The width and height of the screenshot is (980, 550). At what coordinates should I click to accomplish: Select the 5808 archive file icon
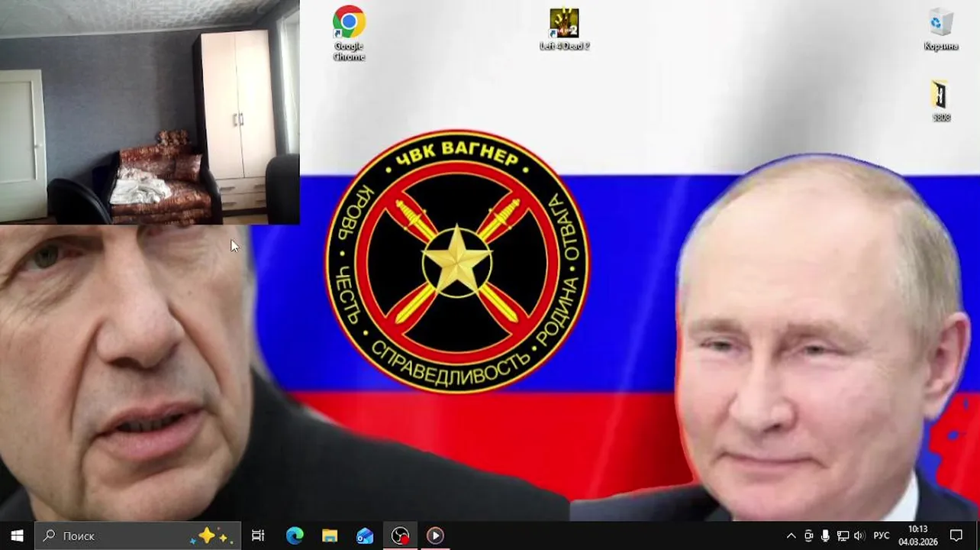[x=941, y=101]
